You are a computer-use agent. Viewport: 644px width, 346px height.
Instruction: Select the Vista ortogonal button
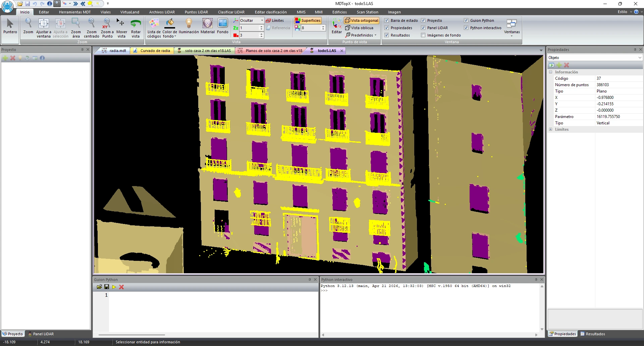pyautogui.click(x=362, y=20)
